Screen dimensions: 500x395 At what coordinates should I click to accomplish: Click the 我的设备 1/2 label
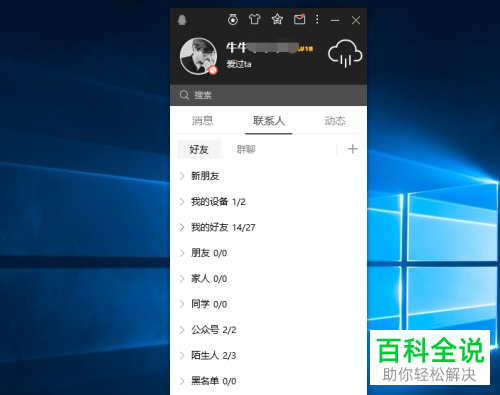218,202
